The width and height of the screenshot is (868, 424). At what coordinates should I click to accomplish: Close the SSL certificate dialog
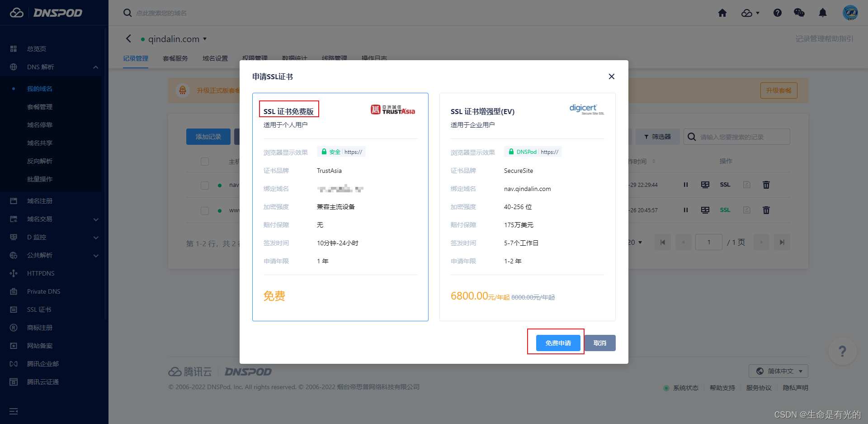point(612,76)
